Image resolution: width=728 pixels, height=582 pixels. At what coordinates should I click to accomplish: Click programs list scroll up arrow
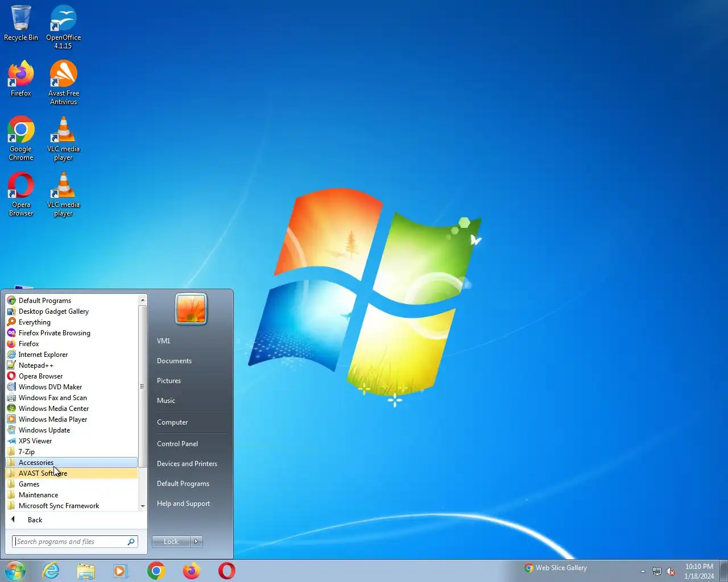tap(142, 300)
